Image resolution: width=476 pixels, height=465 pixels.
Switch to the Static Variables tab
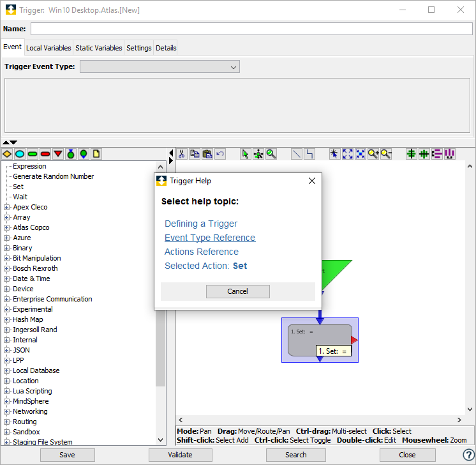99,48
